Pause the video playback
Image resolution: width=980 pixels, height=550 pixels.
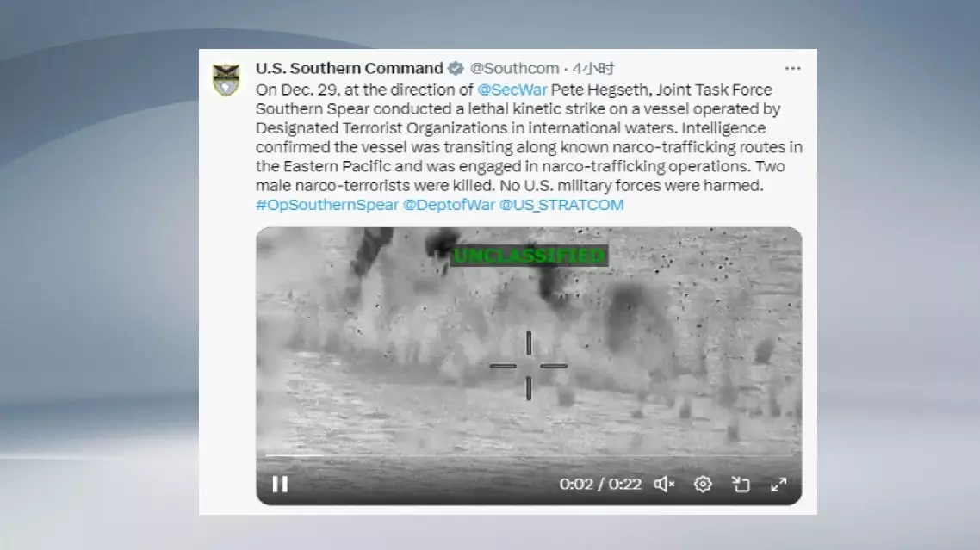[x=280, y=485]
